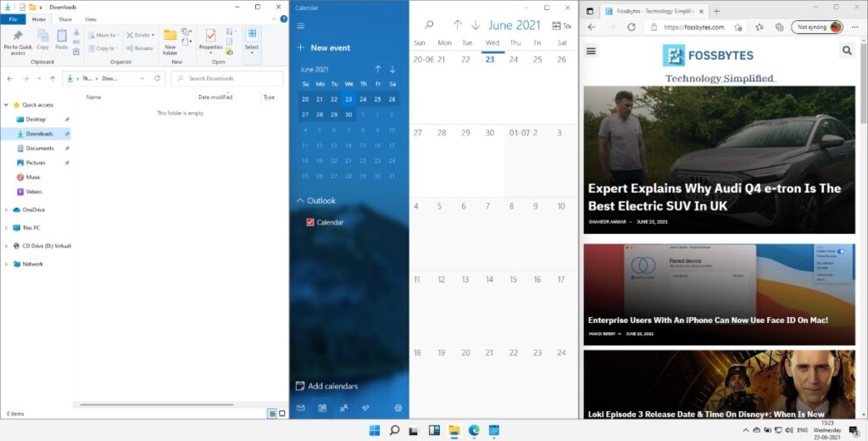Viewport: 868px width, 441px height.
Task: Select the Home ribbon tab
Action: (39, 20)
